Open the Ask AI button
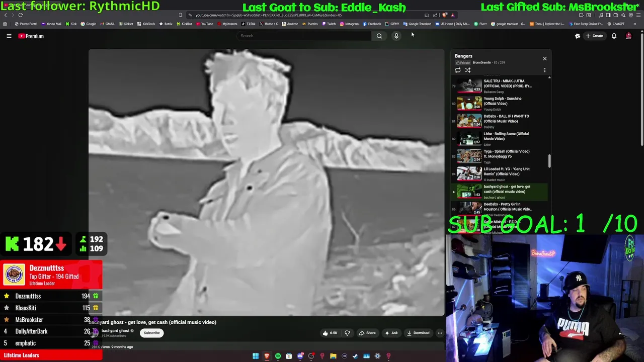 tap(391, 333)
